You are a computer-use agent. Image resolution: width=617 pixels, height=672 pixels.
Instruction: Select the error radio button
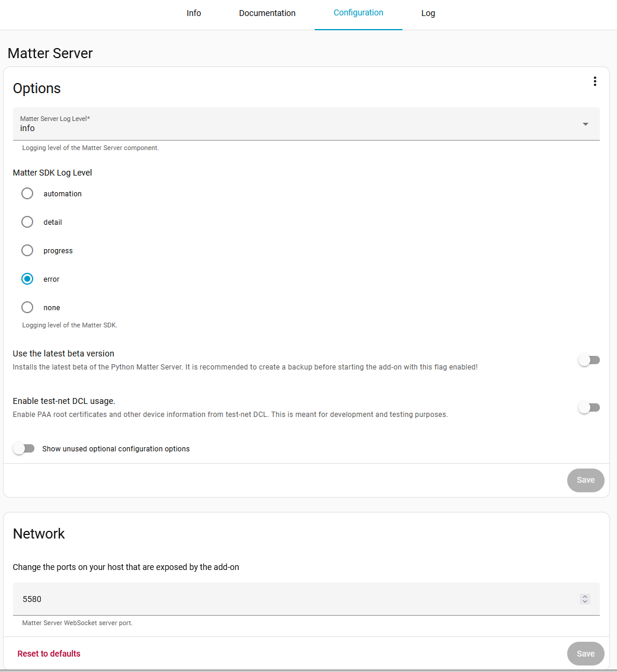point(27,279)
